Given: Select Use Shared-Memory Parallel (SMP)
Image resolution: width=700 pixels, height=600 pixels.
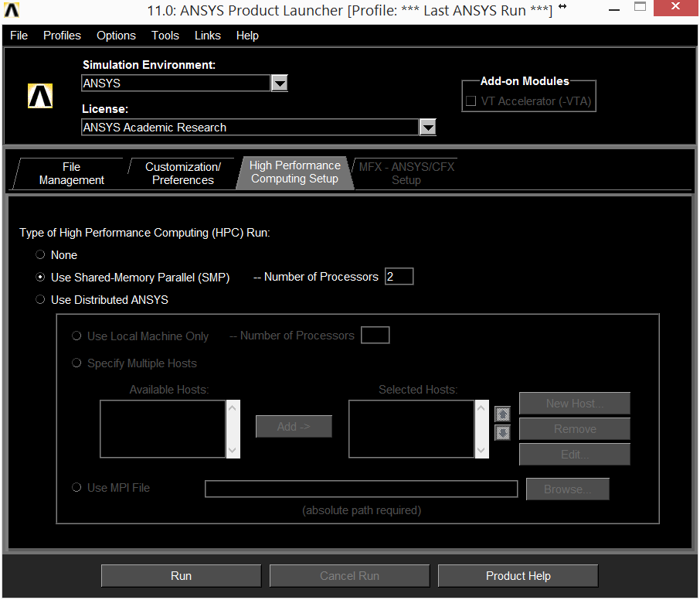Looking at the screenshot, I should pos(40,277).
